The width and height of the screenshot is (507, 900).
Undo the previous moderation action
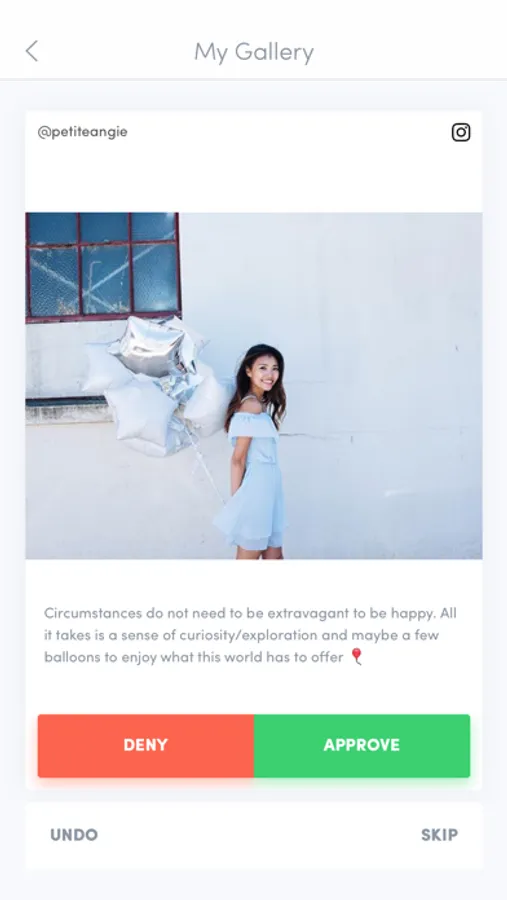[x=74, y=835]
